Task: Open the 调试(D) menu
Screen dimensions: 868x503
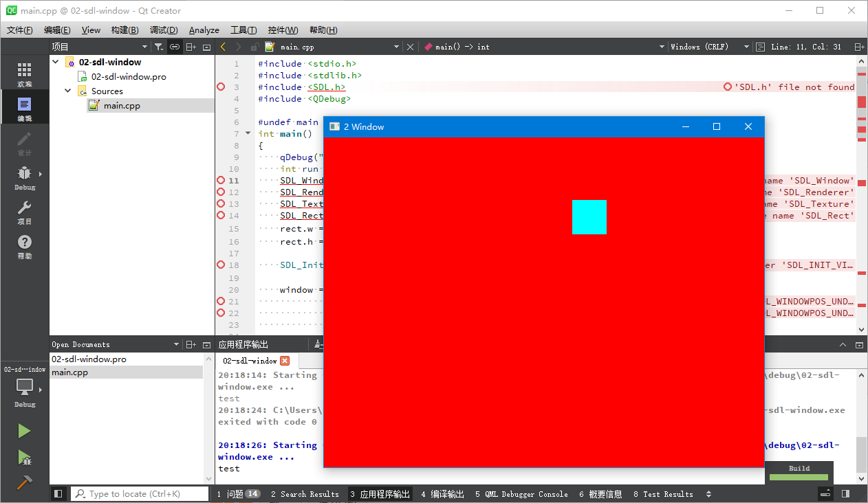Action: point(164,30)
